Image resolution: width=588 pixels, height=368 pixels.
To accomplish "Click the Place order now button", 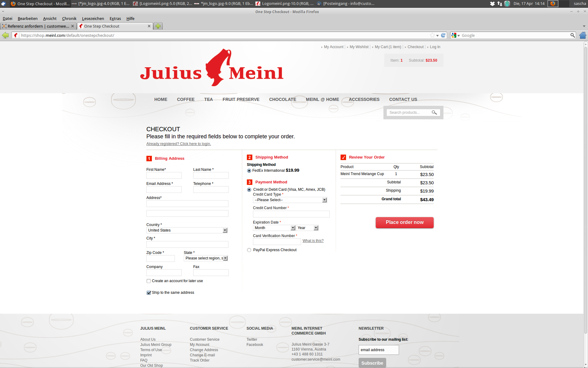I will pyautogui.click(x=405, y=222).
